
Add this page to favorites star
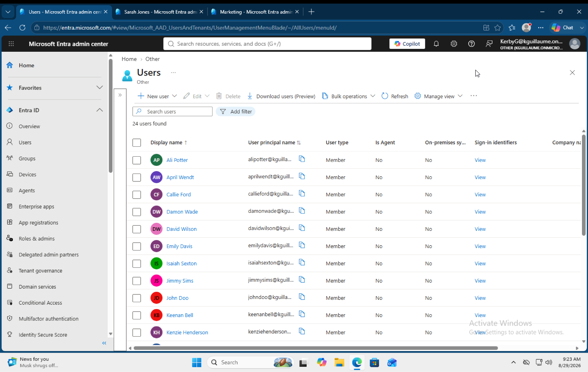pyautogui.click(x=498, y=28)
